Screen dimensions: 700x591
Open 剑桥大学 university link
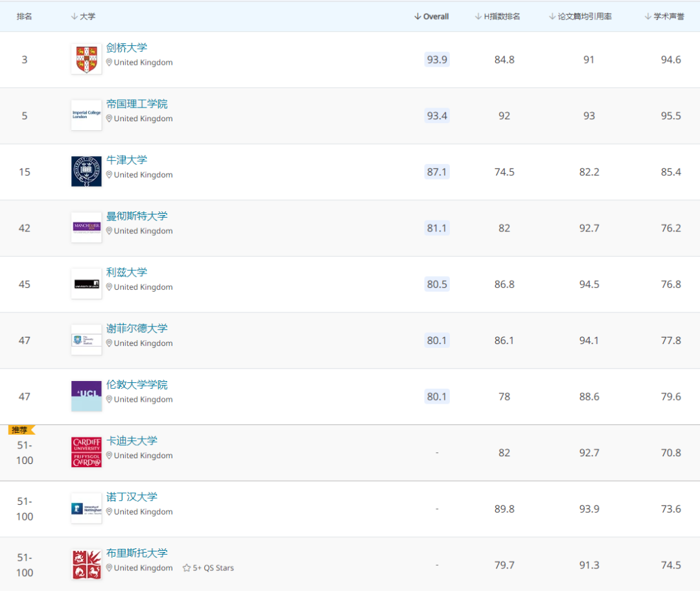(127, 48)
